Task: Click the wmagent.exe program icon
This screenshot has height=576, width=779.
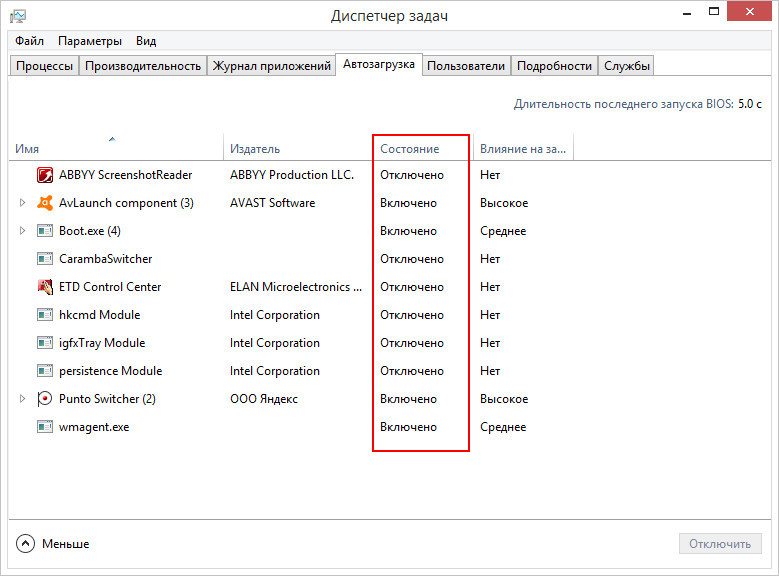Action: [45, 427]
